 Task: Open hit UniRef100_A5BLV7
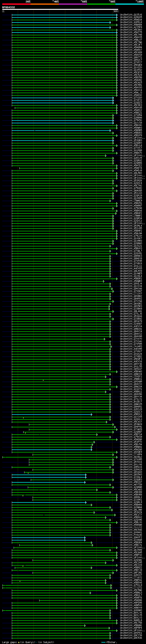coord(131,40)
